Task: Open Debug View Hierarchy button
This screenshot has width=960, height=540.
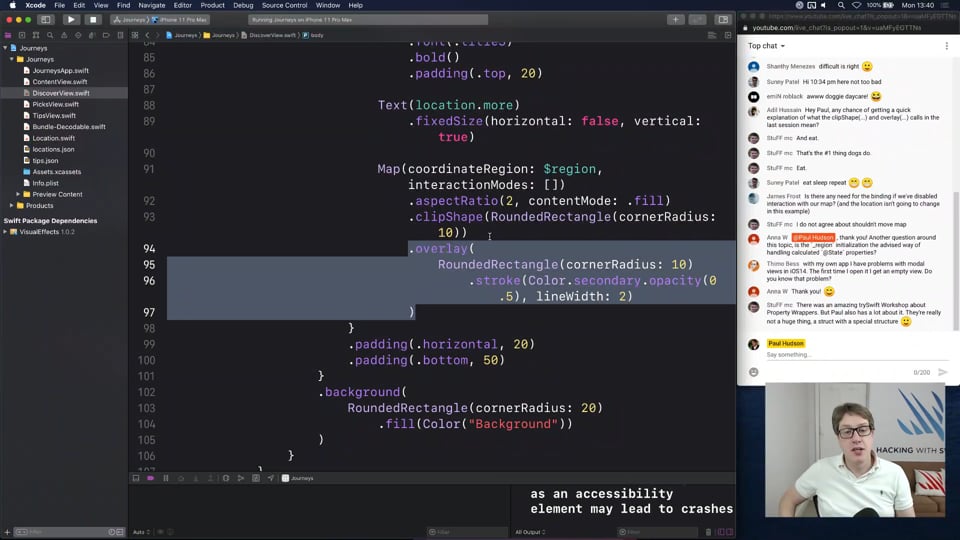Action: 226,478
